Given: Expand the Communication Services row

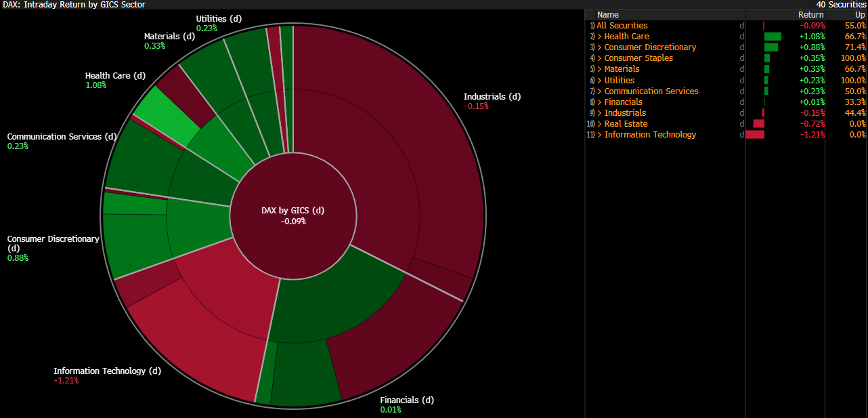Looking at the screenshot, I should click(599, 91).
